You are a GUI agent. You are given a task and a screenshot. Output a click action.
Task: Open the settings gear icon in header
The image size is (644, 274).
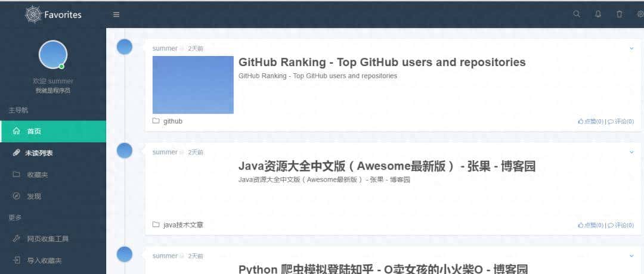coord(640,14)
